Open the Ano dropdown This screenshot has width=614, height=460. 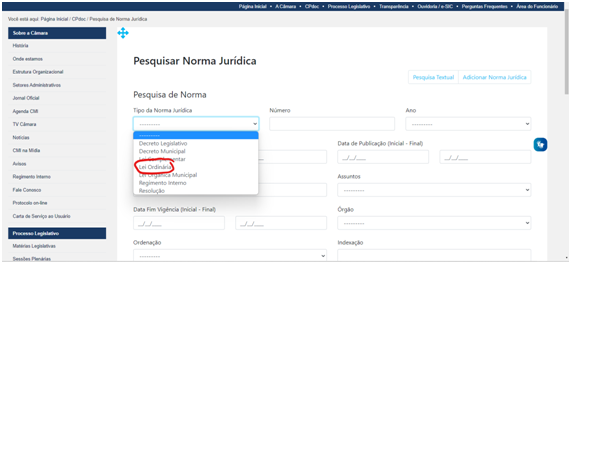467,124
